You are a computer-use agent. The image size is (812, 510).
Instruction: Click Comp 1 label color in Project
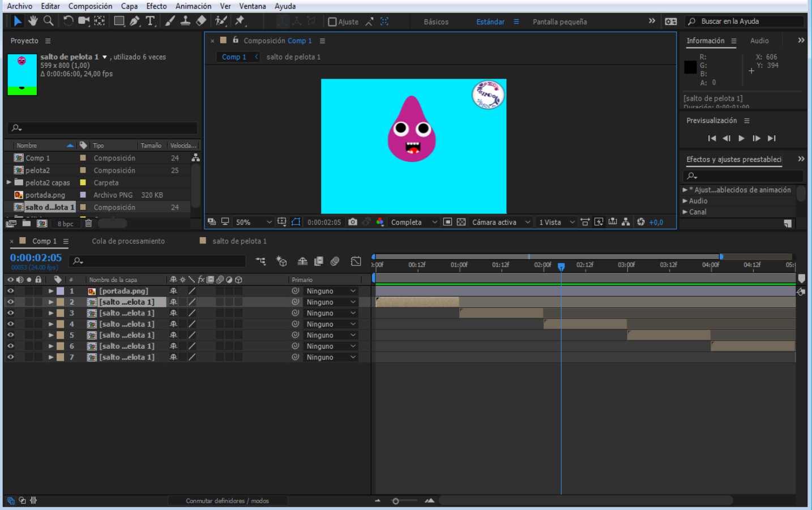[x=83, y=158]
